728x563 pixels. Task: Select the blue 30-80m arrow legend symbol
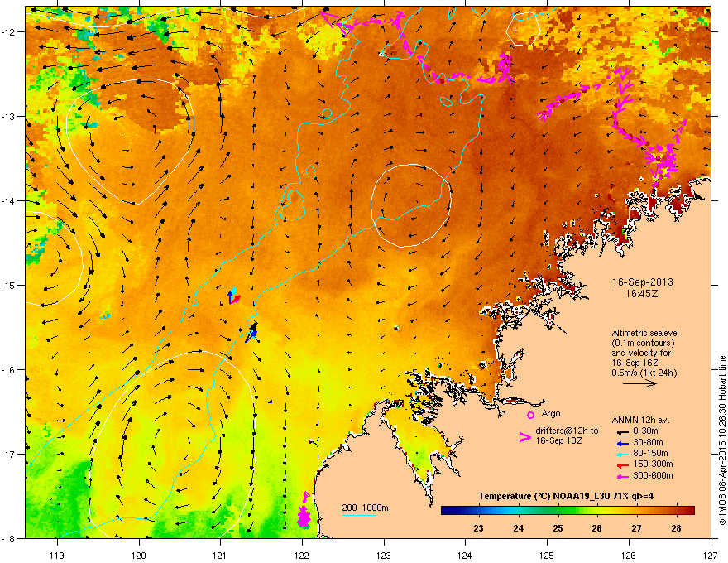coord(622,443)
